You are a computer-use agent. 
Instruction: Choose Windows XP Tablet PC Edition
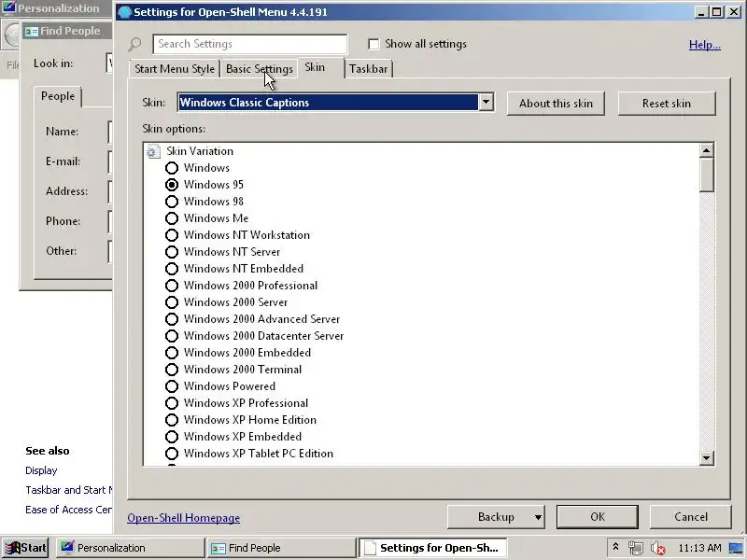click(172, 454)
